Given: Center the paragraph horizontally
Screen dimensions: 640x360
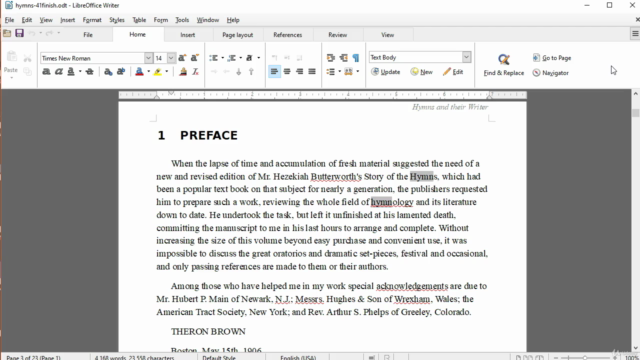Looking at the screenshot, I should tap(287, 72).
